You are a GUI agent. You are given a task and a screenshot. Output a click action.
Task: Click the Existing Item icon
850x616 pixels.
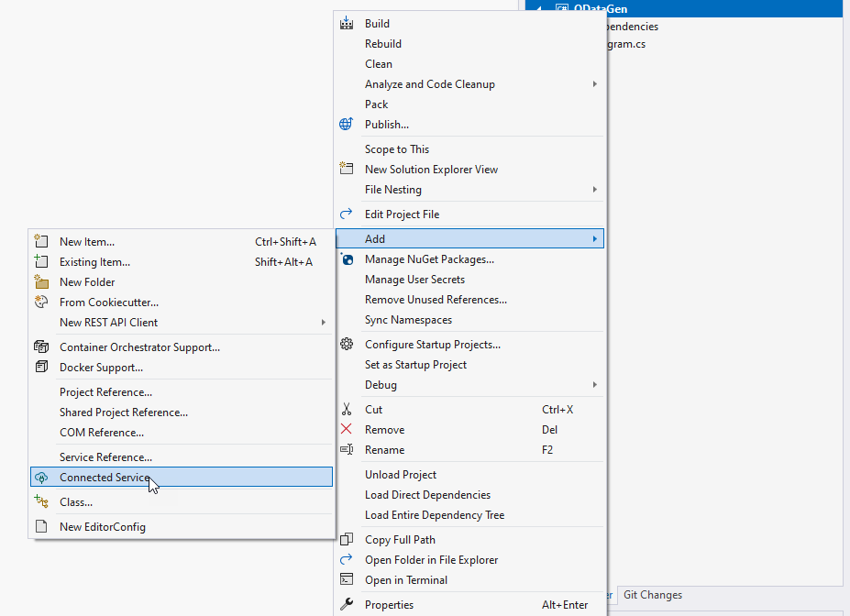[41, 261]
